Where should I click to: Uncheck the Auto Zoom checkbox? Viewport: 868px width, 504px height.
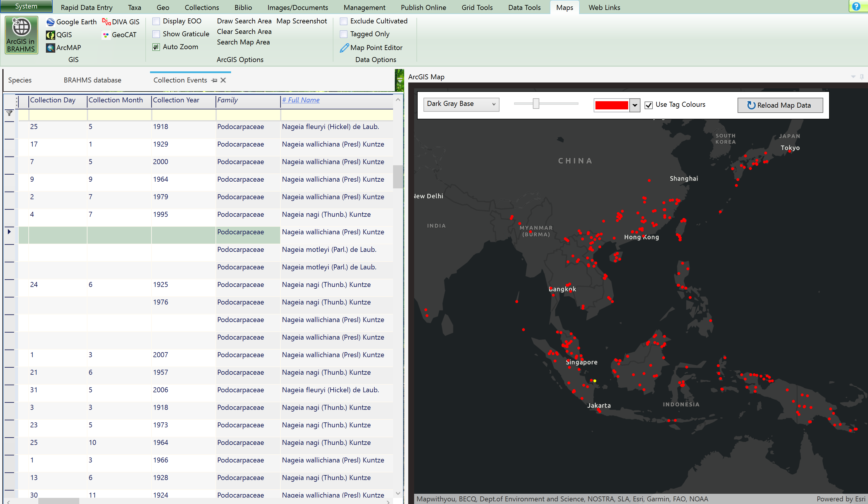(x=156, y=47)
